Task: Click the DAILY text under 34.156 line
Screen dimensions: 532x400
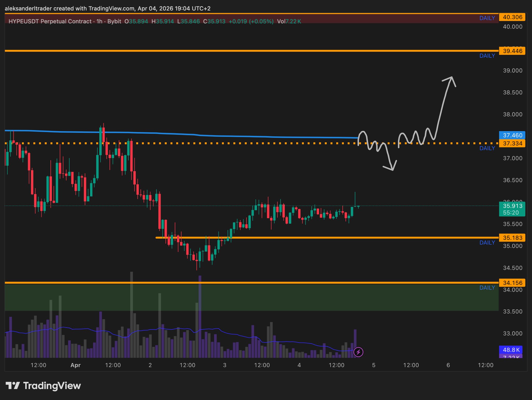Action: (x=487, y=288)
